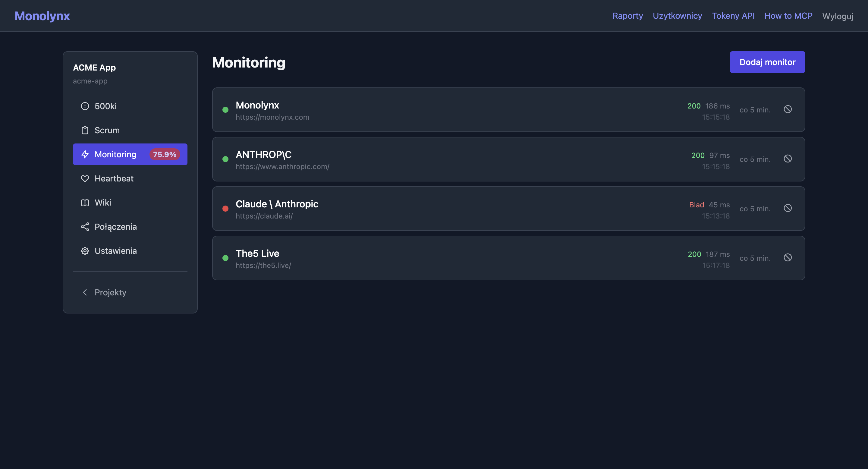Viewport: 868px width, 469px height.
Task: Open the Tokeny API page
Action: (x=733, y=15)
